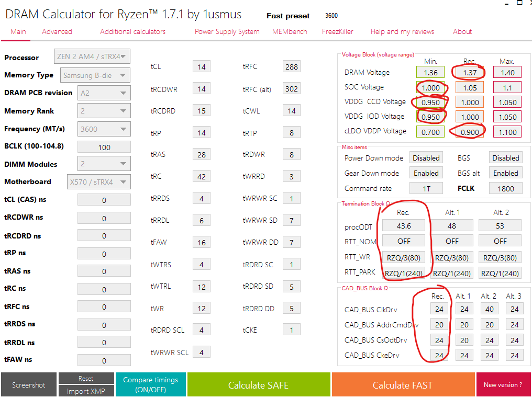Open the Main tab
Image resolution: width=532 pixels, height=398 pixels.
click(18, 31)
